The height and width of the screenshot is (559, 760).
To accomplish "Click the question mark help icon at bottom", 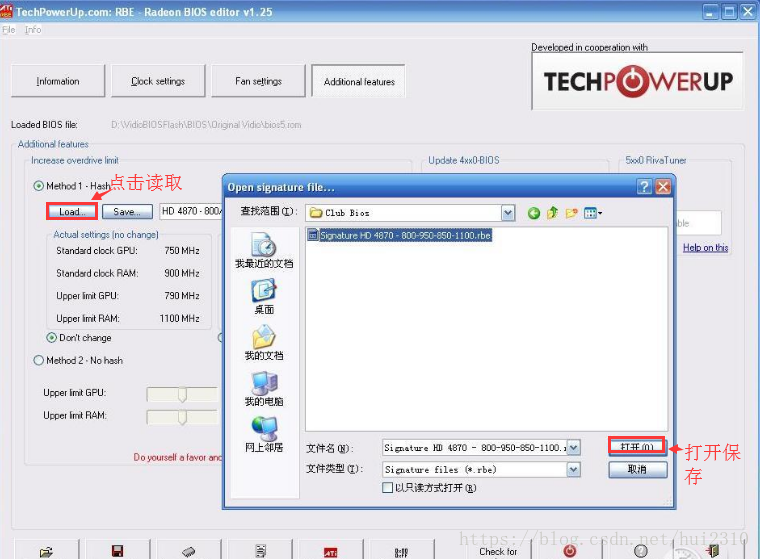I will click(640, 551).
